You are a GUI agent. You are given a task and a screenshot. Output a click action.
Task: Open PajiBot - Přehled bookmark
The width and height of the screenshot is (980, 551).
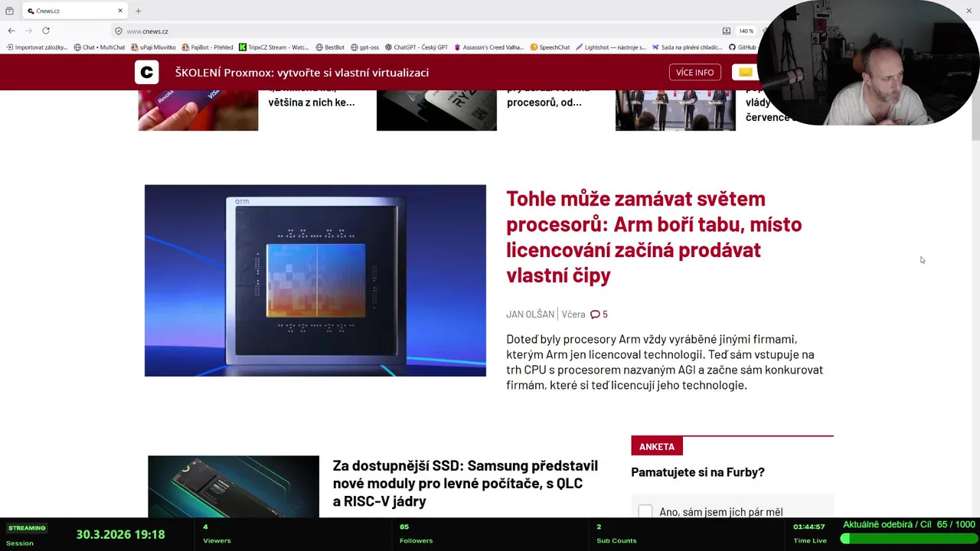(x=207, y=47)
